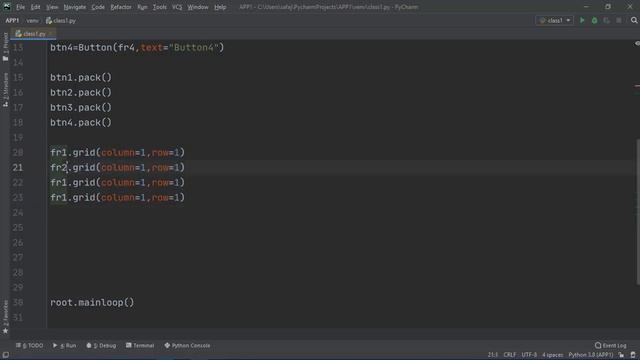Click on line 13 btn4=Button code

[x=137, y=48]
